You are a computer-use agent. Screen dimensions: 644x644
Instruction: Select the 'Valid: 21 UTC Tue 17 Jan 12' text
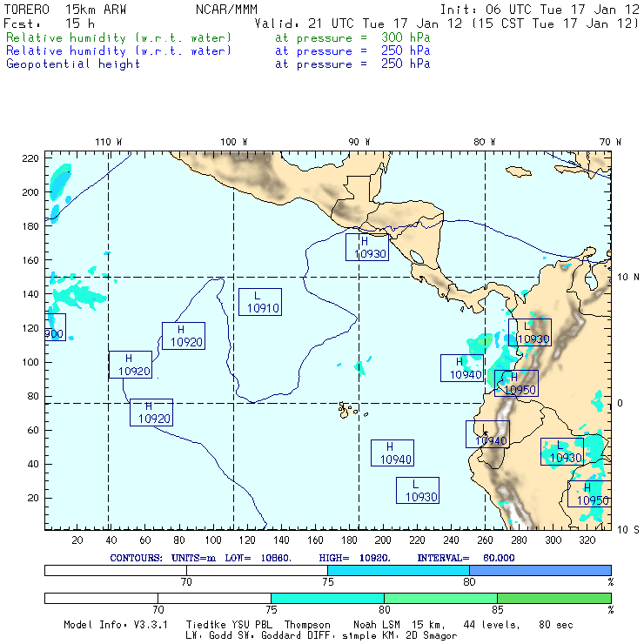point(359,23)
